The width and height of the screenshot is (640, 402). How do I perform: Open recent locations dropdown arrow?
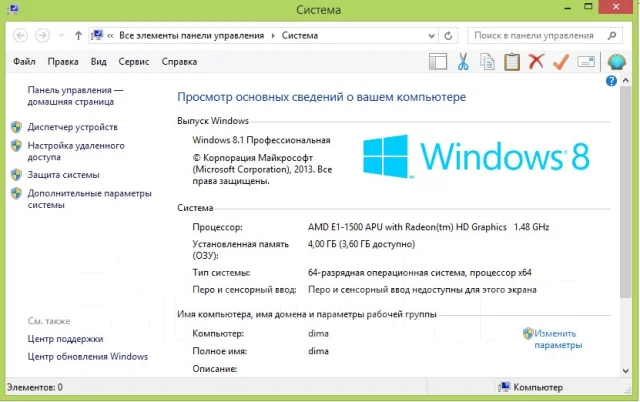tap(61, 36)
